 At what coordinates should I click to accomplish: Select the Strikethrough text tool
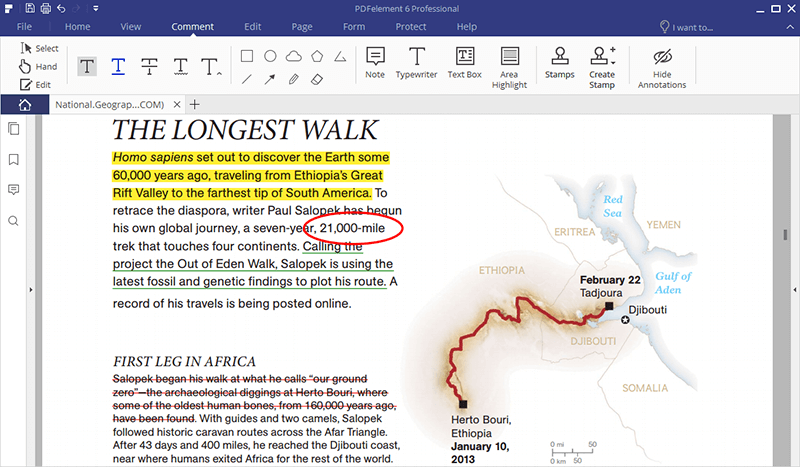tap(149, 66)
